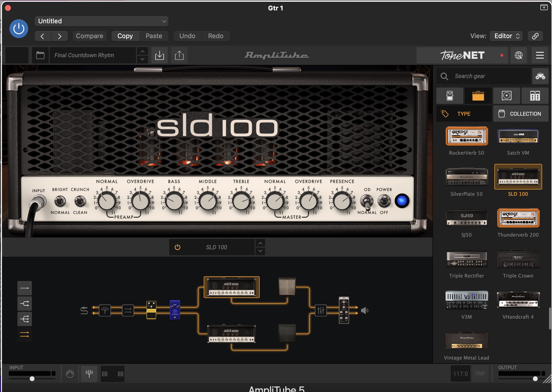Click the TAP tempo button

point(480,373)
